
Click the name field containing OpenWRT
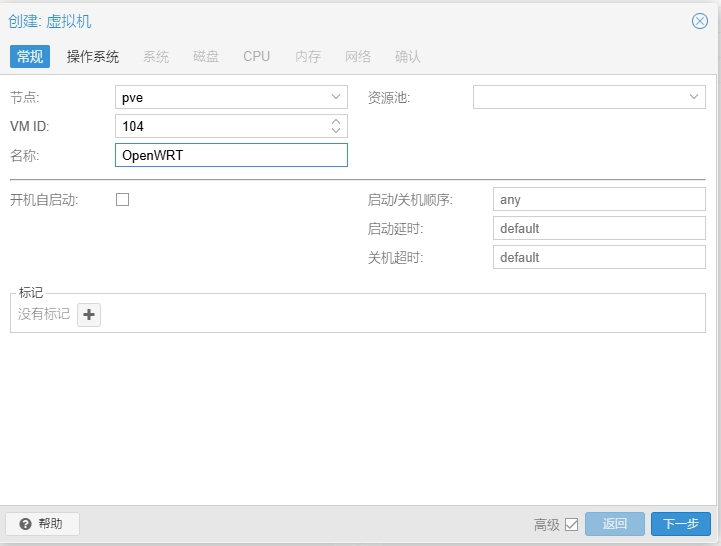(231, 155)
